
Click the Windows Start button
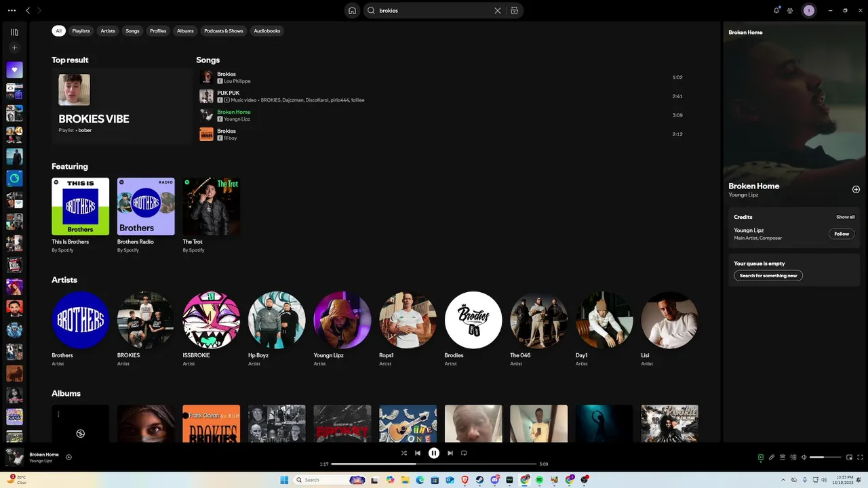(284, 480)
